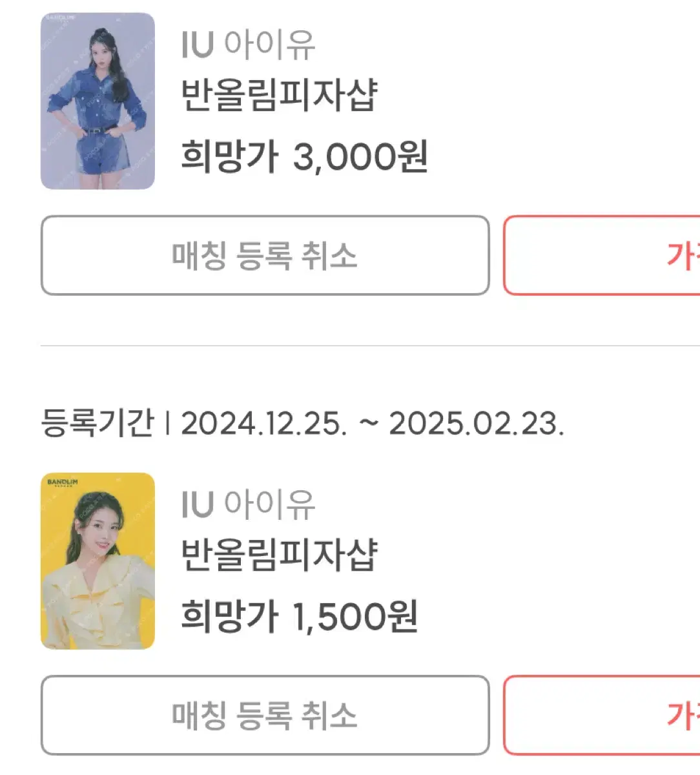Click the 2024.12.25. registration start date
The height and width of the screenshot is (775, 700).
point(263,424)
